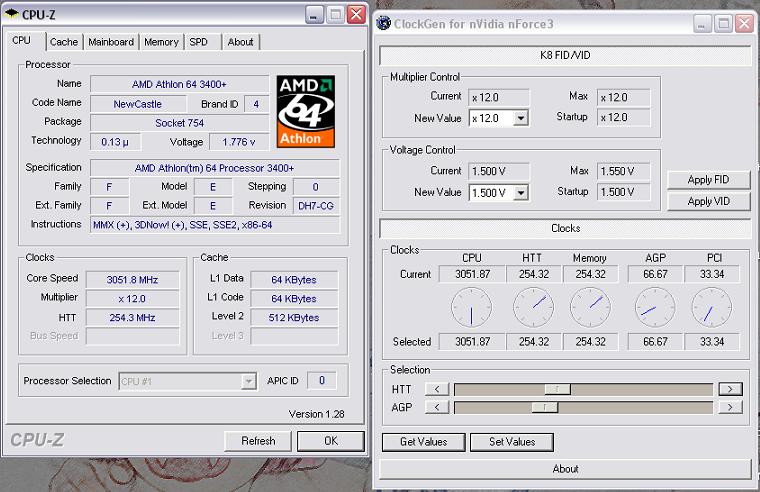Screen dimensions: 760x492
Task: Switch to the Memory tab
Action: 161,42
